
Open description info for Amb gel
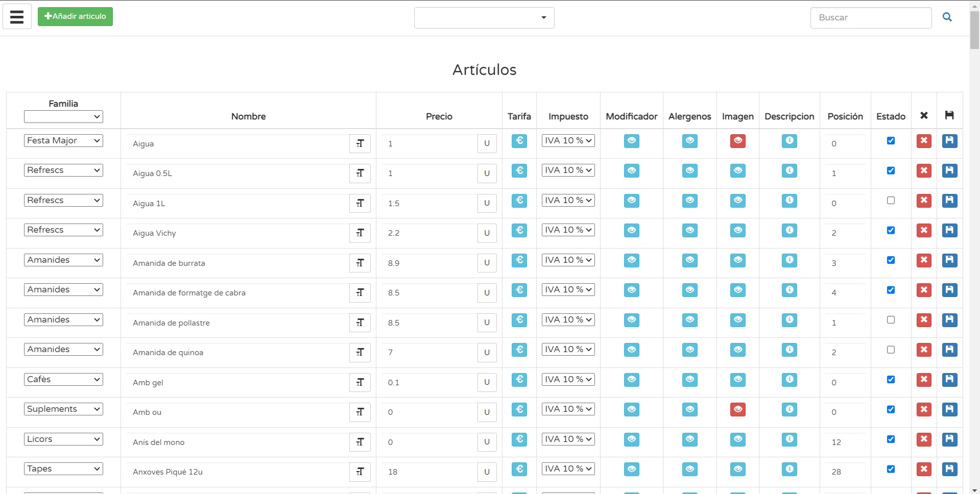click(x=789, y=380)
